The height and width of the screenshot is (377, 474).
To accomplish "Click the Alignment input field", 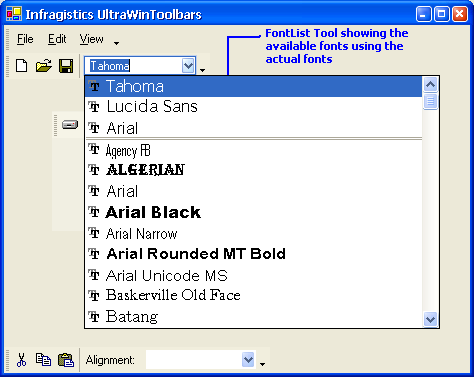I will pos(194,360).
